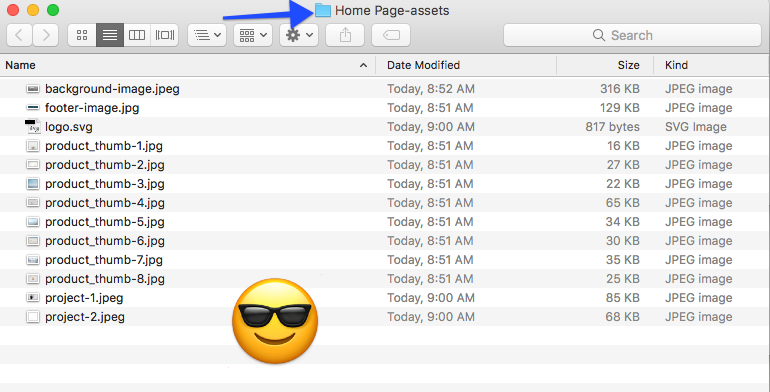
Task: Click the Home Page-assets folder proxy icon
Action: click(x=323, y=10)
